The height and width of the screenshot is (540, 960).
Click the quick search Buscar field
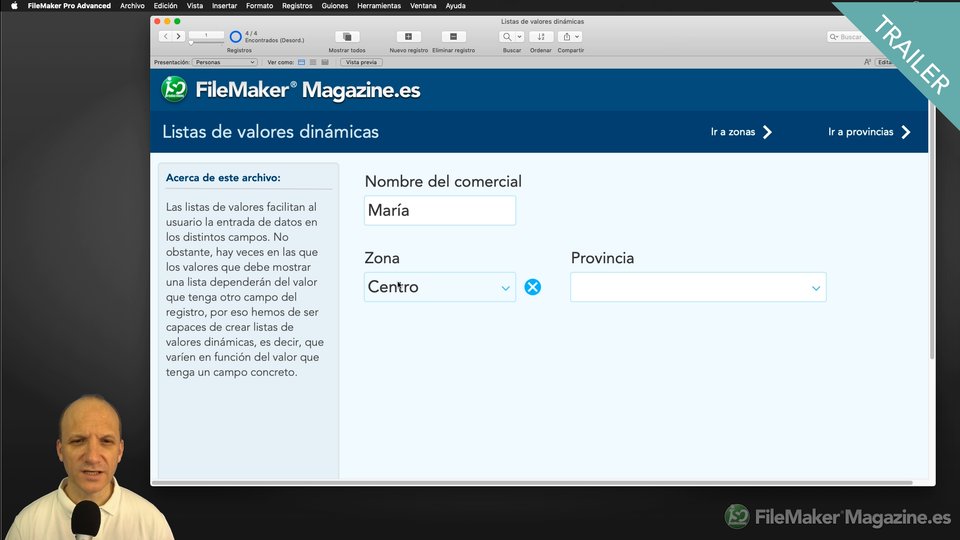point(848,37)
